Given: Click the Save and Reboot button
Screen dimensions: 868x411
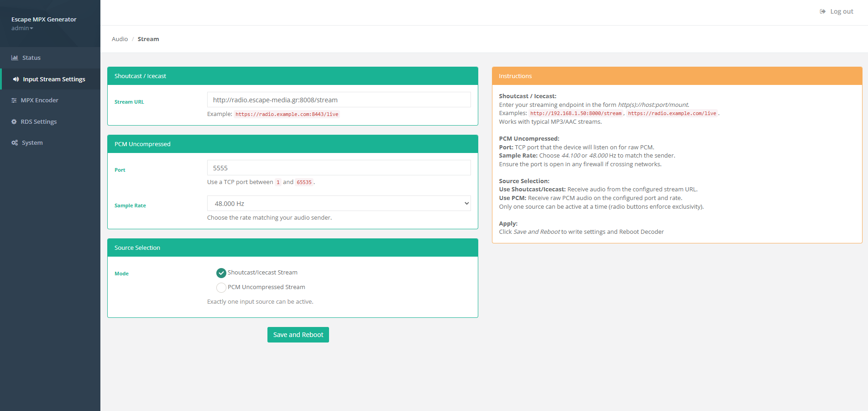Looking at the screenshot, I should [298, 335].
